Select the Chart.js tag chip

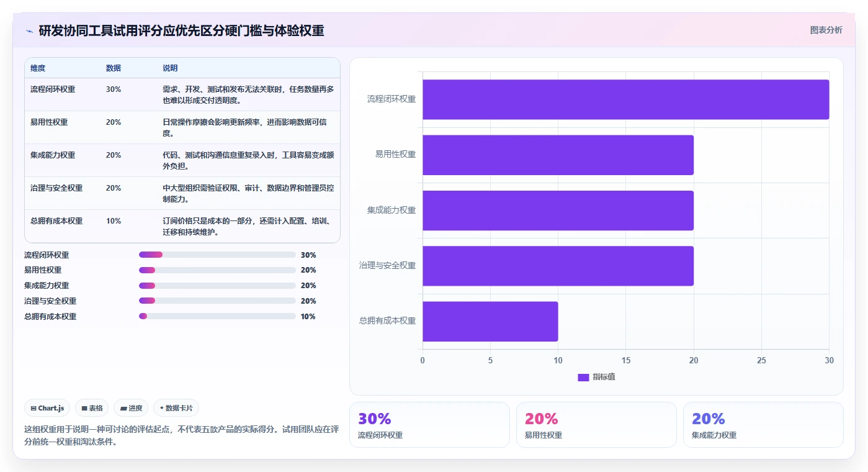click(x=48, y=408)
